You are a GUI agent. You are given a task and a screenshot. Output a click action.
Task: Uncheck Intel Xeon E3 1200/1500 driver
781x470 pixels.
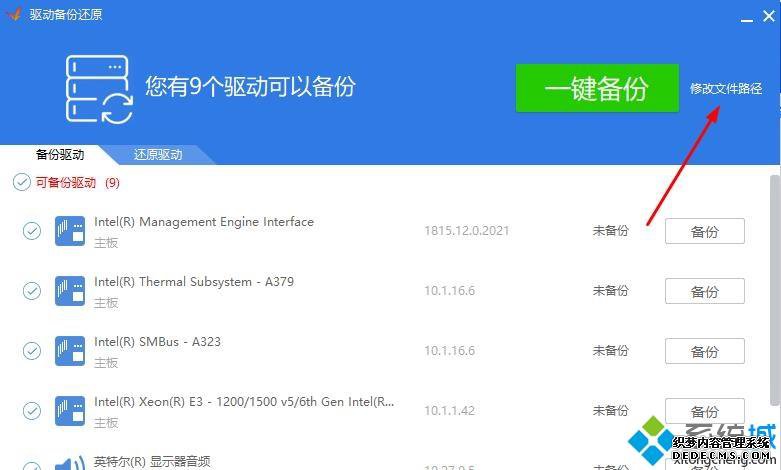tap(32, 411)
